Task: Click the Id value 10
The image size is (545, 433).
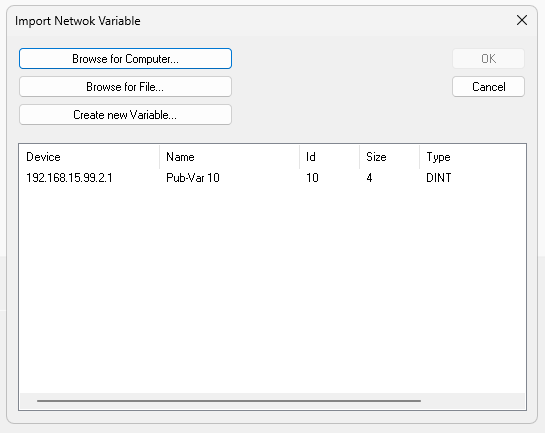Action: tap(312, 178)
